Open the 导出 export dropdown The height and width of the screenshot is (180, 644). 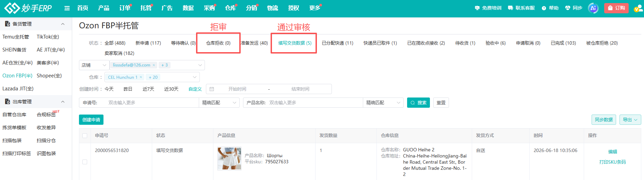[630, 120]
